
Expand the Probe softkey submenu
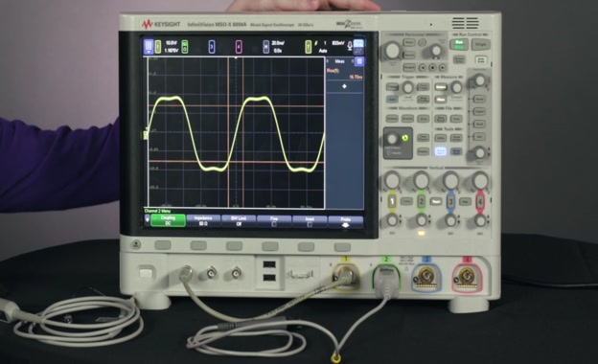[346, 222]
